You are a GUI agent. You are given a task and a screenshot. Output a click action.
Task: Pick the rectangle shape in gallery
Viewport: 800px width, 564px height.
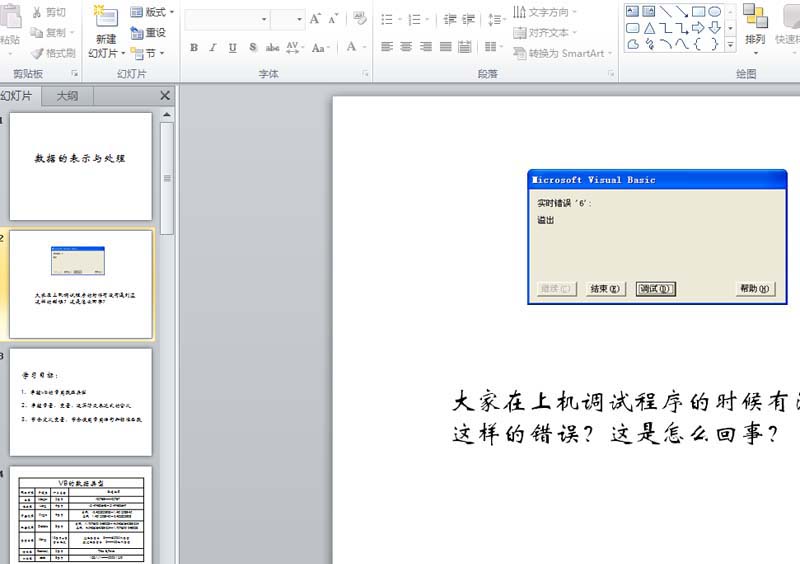(698, 11)
